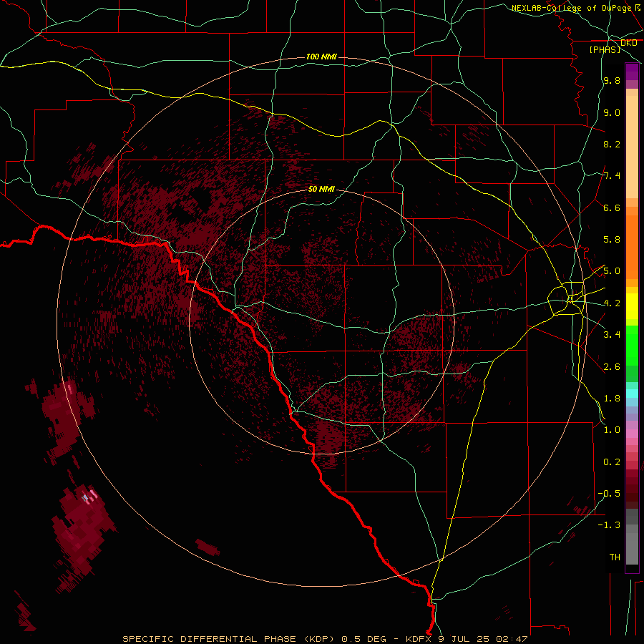Click the dark purple top color bar segment
This screenshot has height=644, width=644.
click(x=632, y=72)
